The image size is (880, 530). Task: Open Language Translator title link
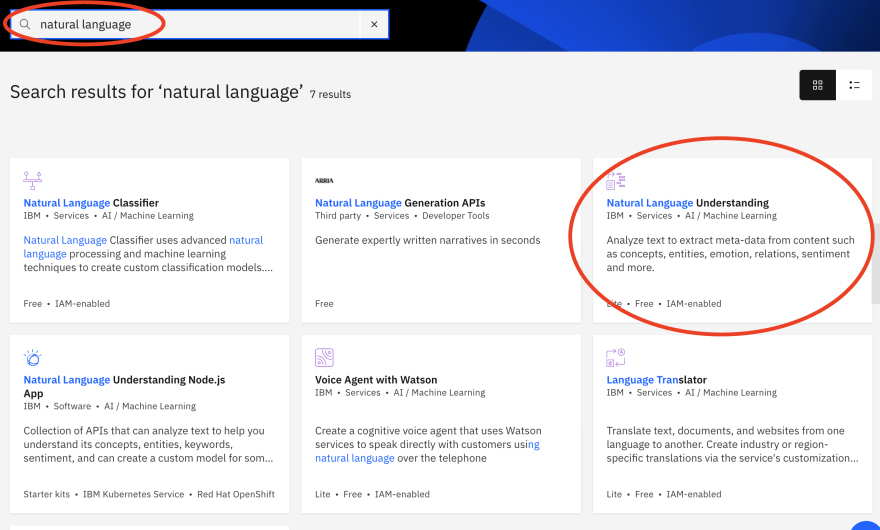[656, 380]
